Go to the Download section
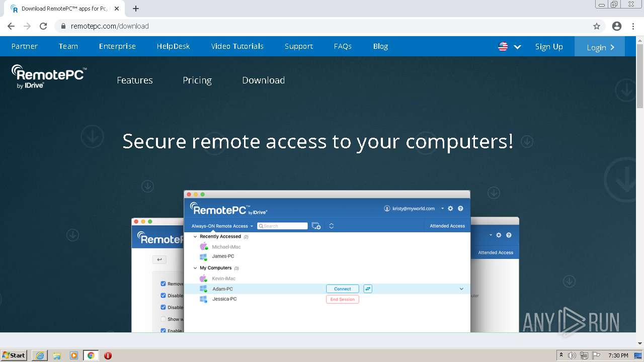This screenshot has width=644, height=362. point(264,80)
